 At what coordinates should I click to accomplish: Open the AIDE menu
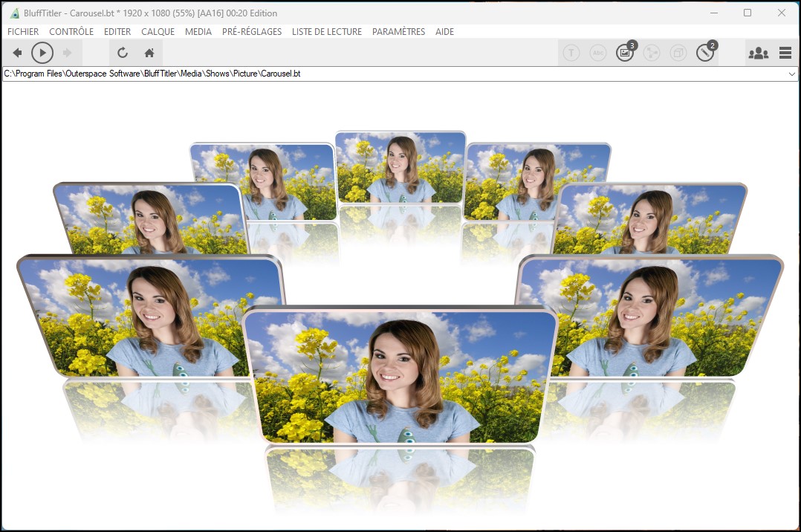click(444, 32)
